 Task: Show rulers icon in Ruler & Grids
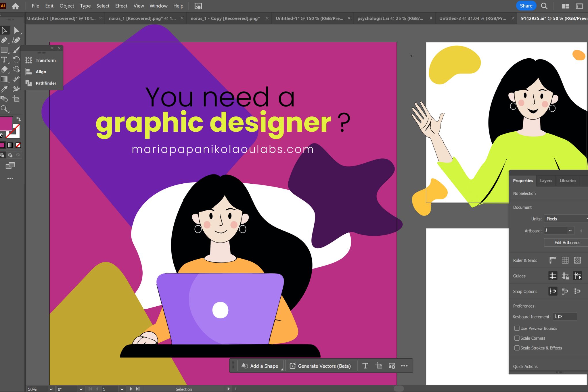point(553,260)
